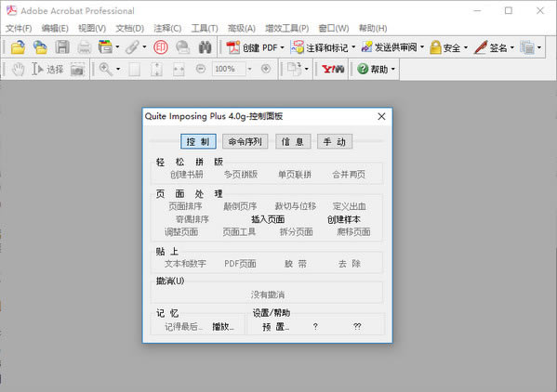Click the Yahoo Y! toolbar icon
The width and height of the screenshot is (557, 392).
333,69
